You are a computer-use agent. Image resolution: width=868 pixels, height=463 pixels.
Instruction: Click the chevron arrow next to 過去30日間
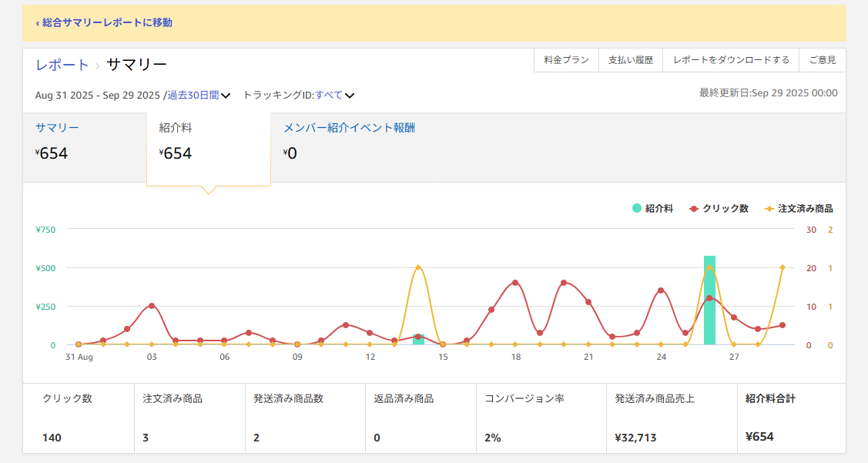pos(226,96)
